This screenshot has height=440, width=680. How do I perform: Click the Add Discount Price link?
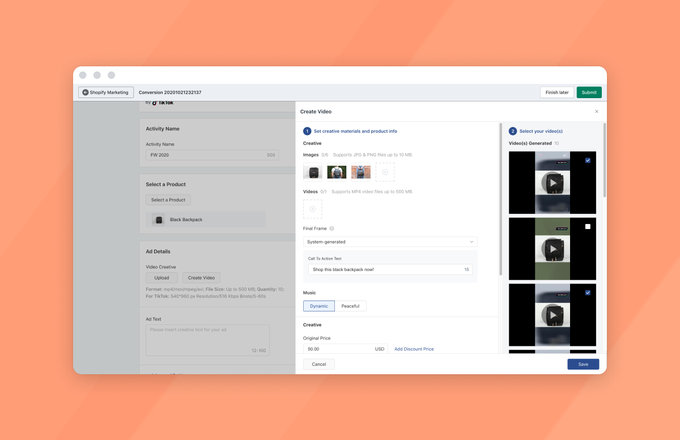[x=414, y=349]
